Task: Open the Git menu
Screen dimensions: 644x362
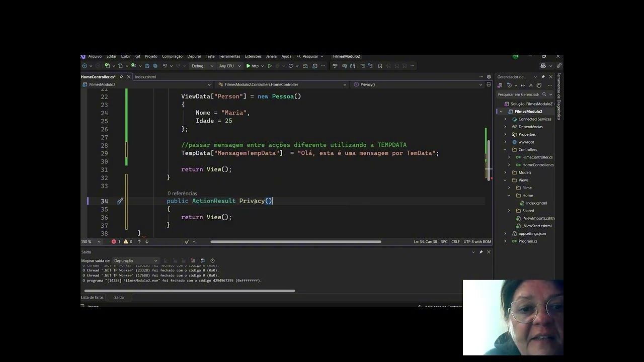Action: pos(137,56)
